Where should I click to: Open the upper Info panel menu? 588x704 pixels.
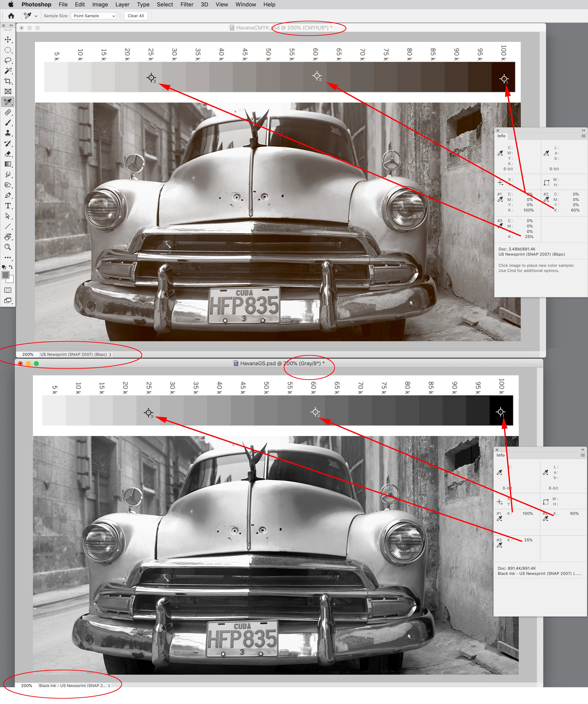(x=583, y=136)
